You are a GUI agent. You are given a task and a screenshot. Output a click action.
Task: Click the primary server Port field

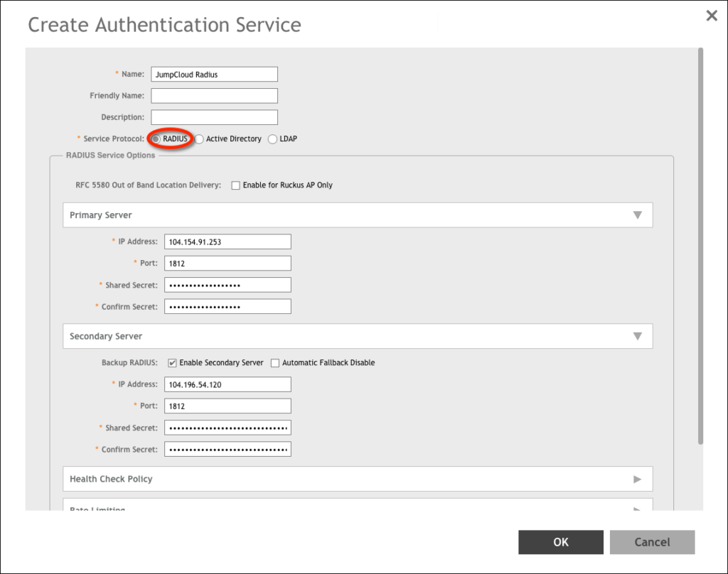pos(227,263)
